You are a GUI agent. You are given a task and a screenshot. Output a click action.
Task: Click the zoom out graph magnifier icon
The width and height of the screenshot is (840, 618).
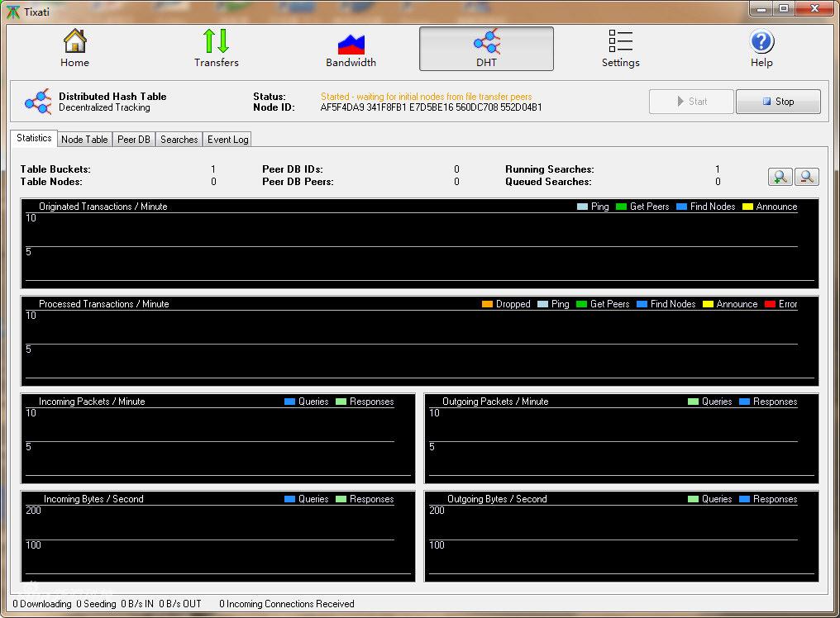806,177
